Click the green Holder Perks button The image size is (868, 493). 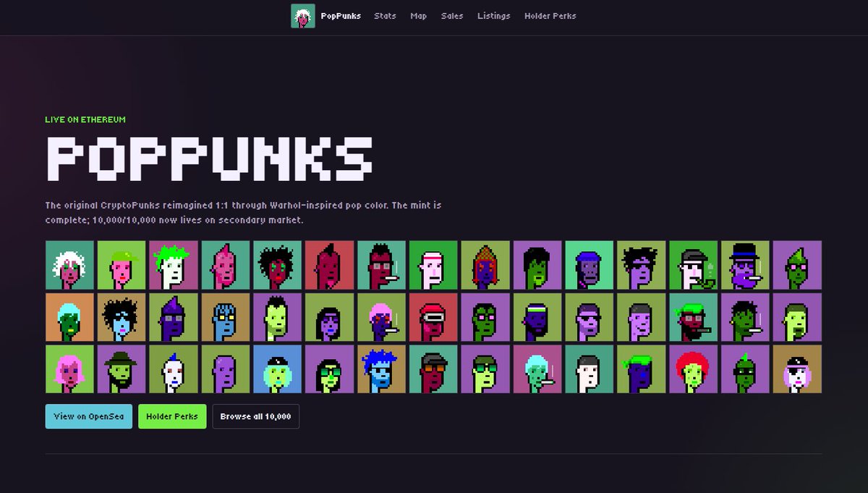(172, 416)
